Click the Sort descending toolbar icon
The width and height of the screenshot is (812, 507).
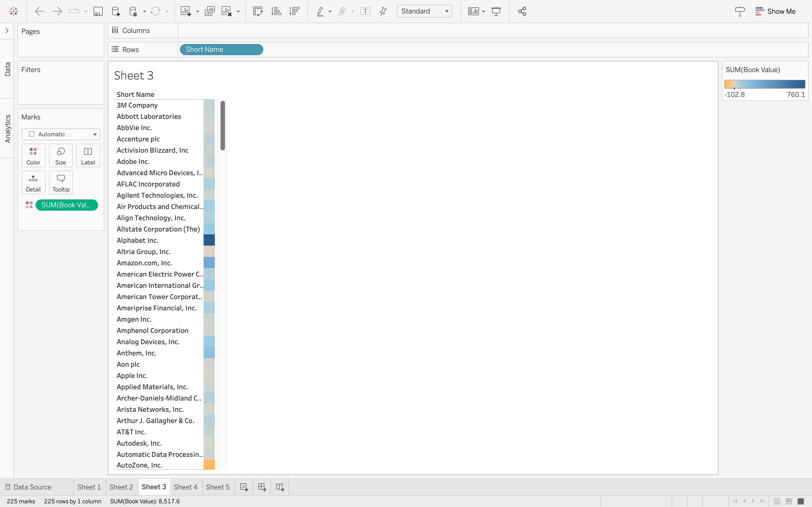point(294,11)
